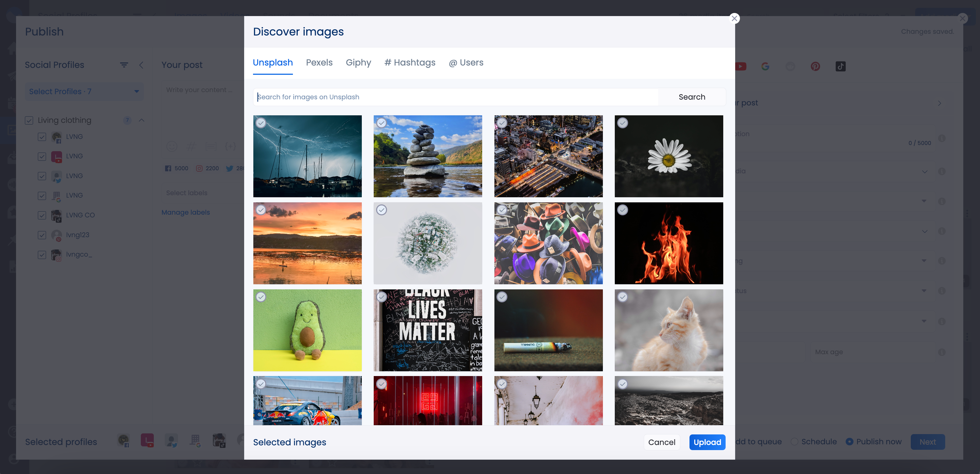Open the # Hashtags tab

(x=410, y=62)
